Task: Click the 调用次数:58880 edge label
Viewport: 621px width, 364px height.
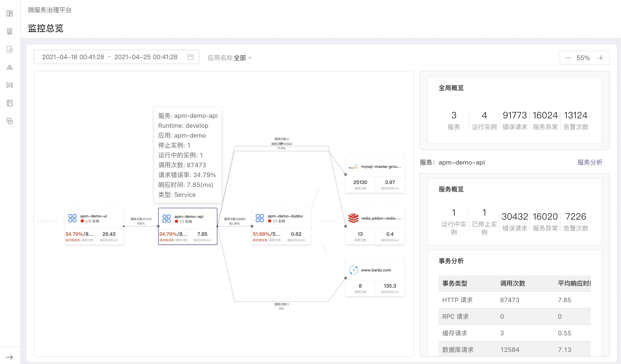Action: pos(235,219)
